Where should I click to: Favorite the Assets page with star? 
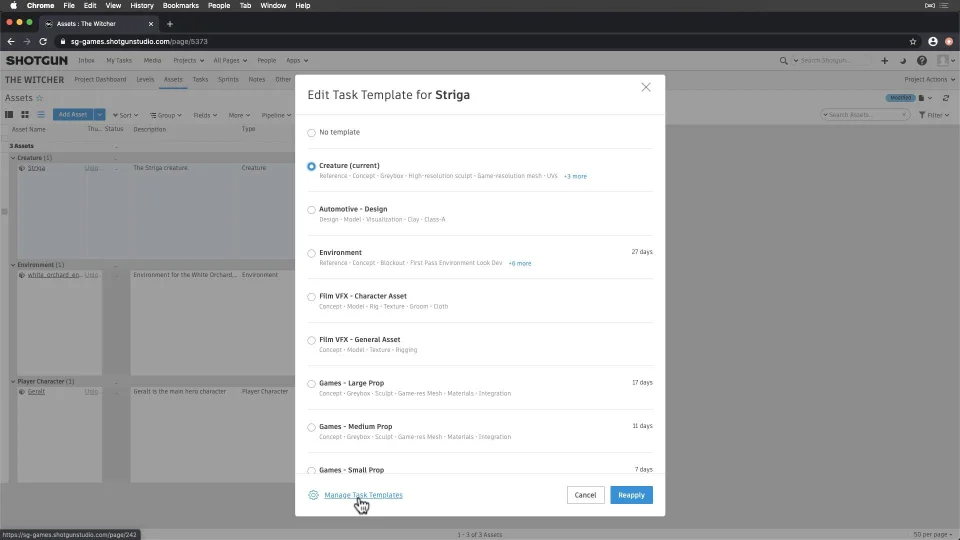[40, 98]
